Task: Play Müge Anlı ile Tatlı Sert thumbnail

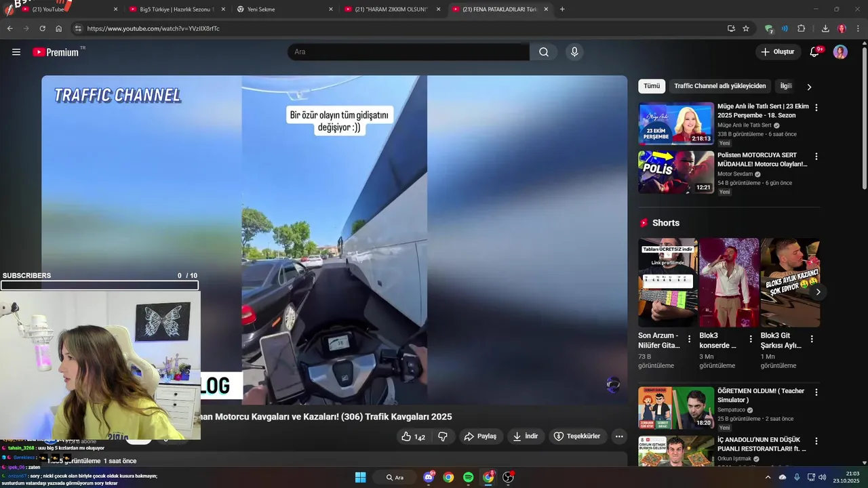Action: coord(676,123)
